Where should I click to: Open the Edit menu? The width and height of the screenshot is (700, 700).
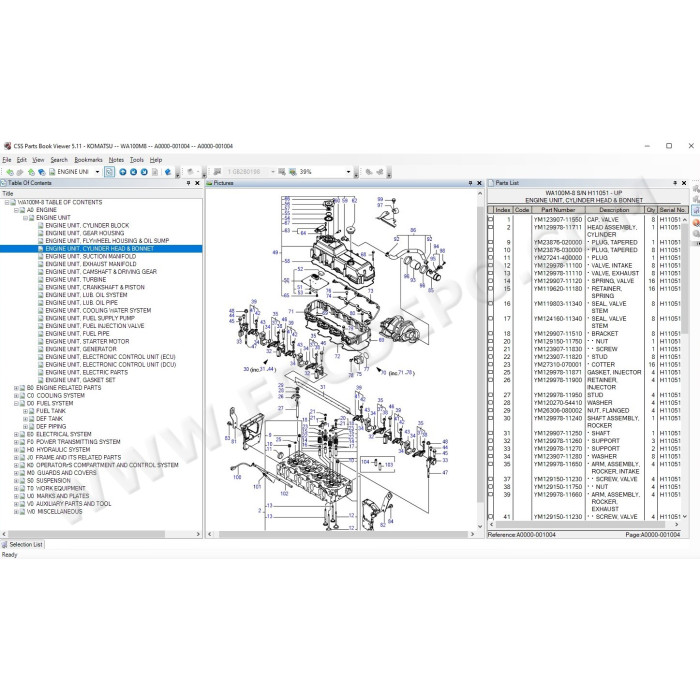click(21, 160)
